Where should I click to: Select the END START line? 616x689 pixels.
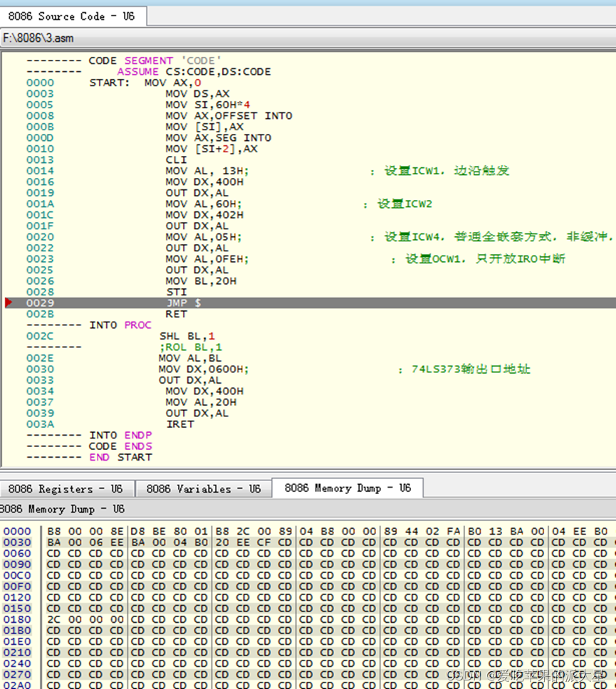pyautogui.click(x=120, y=456)
